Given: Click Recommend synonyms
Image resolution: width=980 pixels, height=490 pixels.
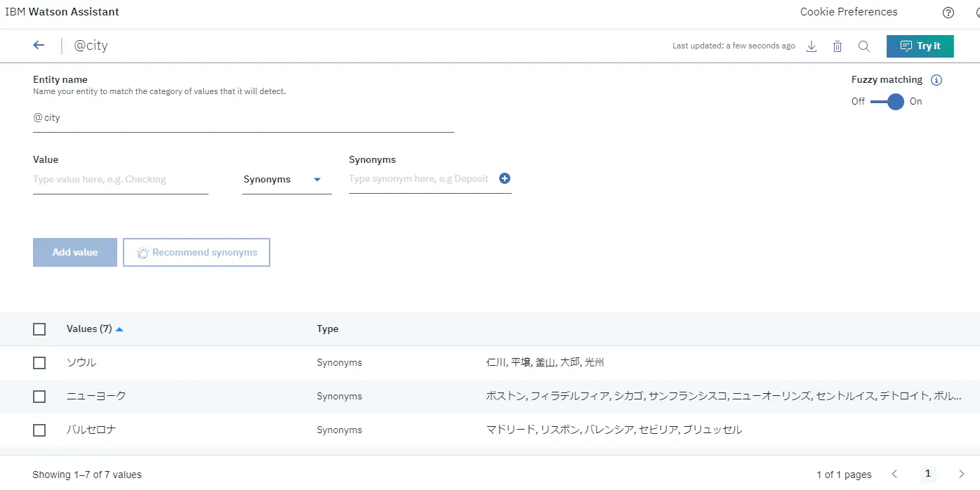Looking at the screenshot, I should tap(196, 252).
